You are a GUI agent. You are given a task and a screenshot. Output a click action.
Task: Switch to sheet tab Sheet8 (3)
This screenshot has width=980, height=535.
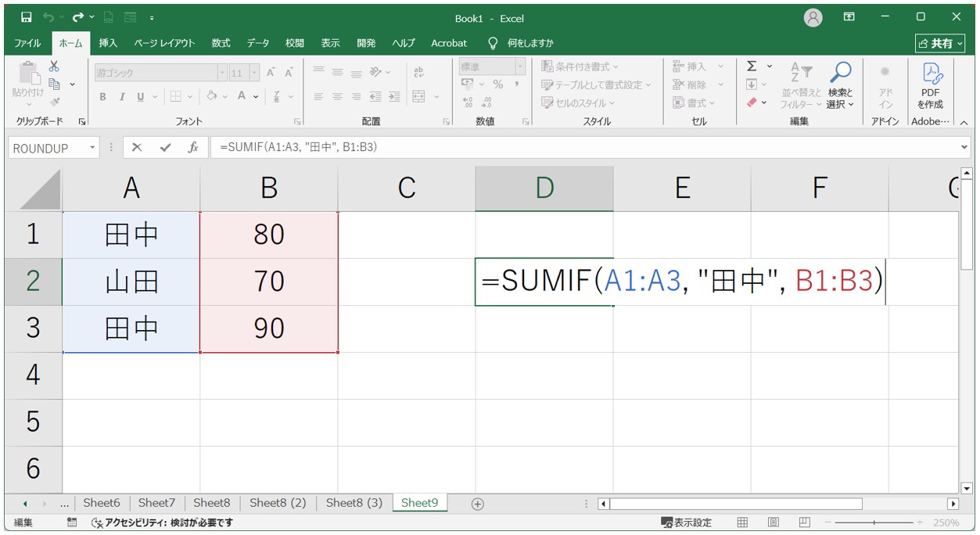click(x=354, y=503)
